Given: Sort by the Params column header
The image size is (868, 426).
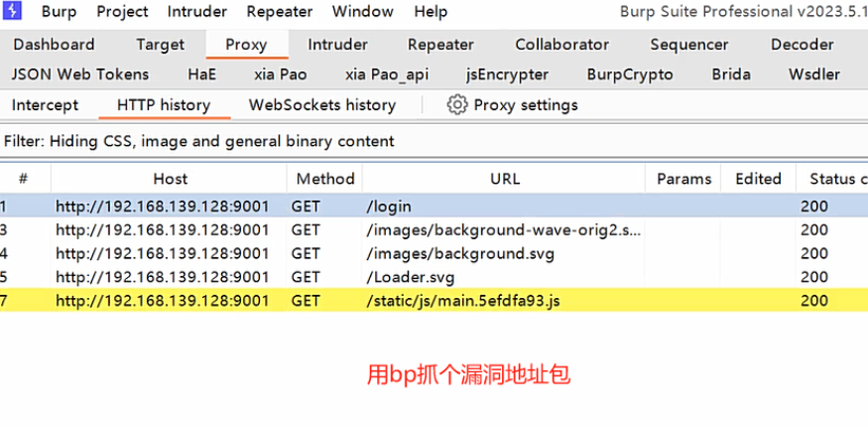Looking at the screenshot, I should [684, 179].
